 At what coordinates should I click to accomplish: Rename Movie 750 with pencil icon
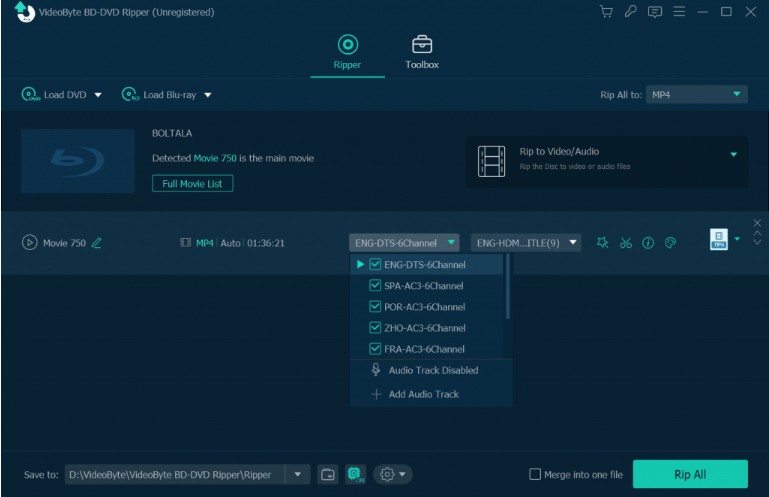[x=97, y=243]
